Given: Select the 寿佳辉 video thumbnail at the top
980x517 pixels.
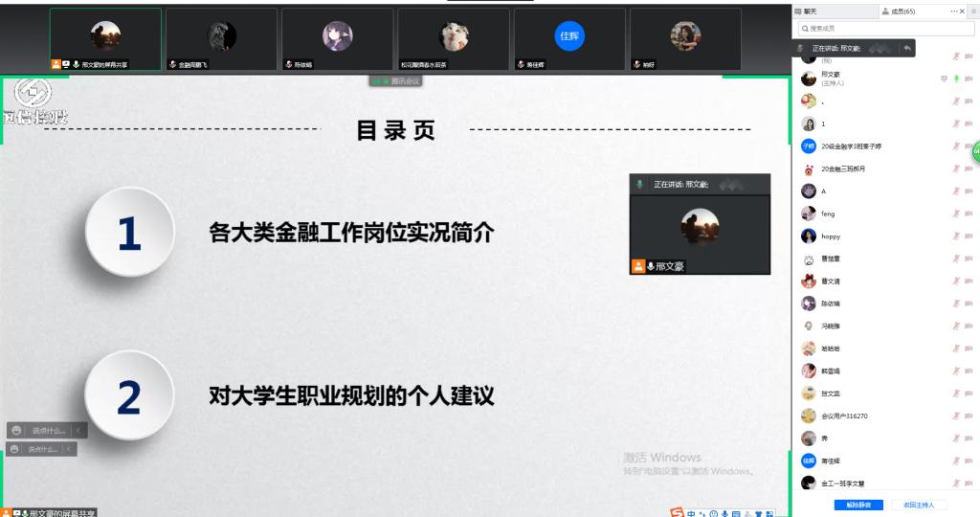Looking at the screenshot, I should (x=569, y=39).
